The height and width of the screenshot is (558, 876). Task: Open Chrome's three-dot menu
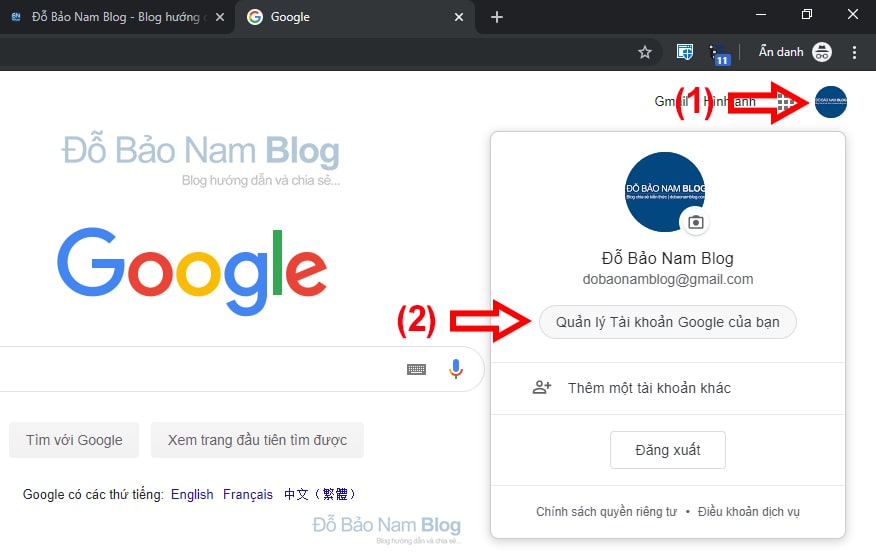pyautogui.click(x=854, y=53)
